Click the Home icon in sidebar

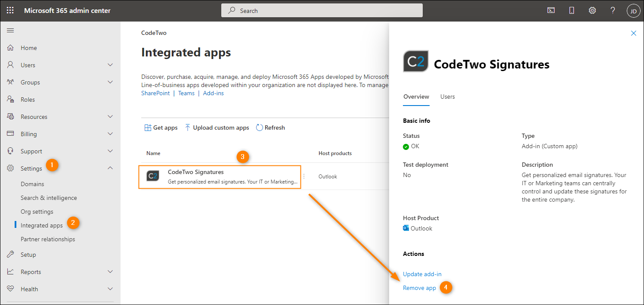[x=11, y=48]
